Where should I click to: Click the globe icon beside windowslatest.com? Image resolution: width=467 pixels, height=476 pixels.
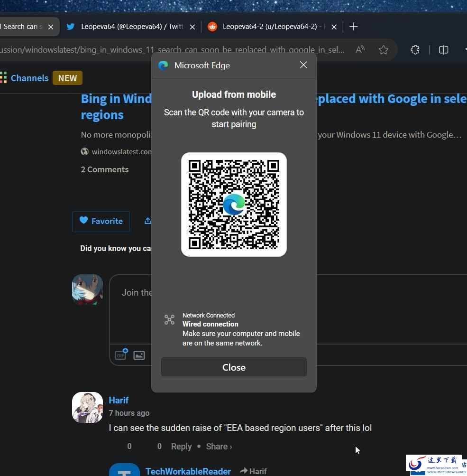click(84, 151)
